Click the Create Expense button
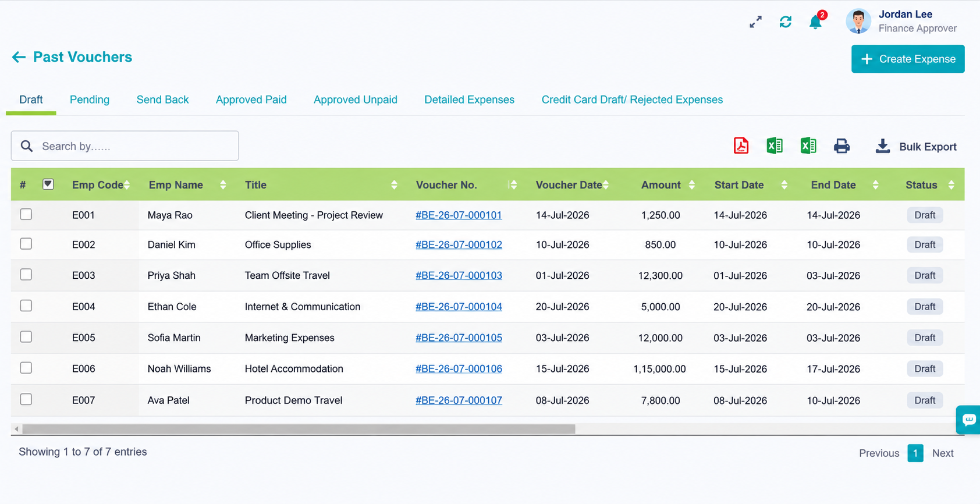Screen dimensions: 980x504 coord(908,59)
